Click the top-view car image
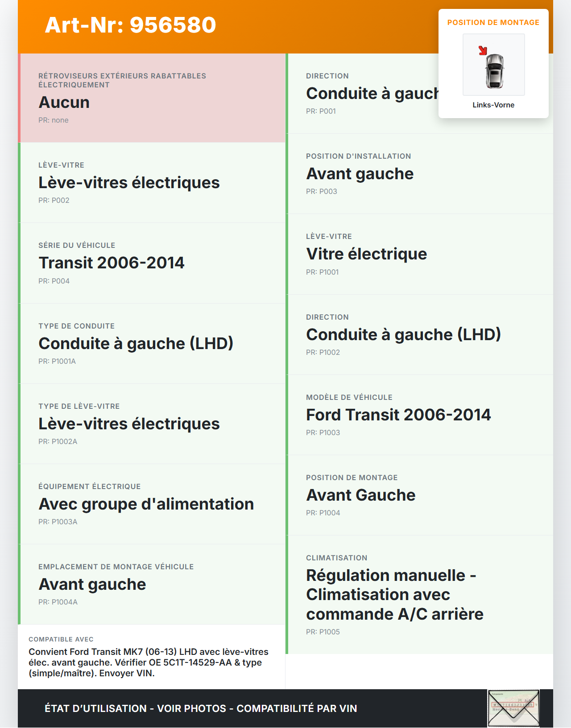The width and height of the screenshot is (571, 728). tap(494, 70)
